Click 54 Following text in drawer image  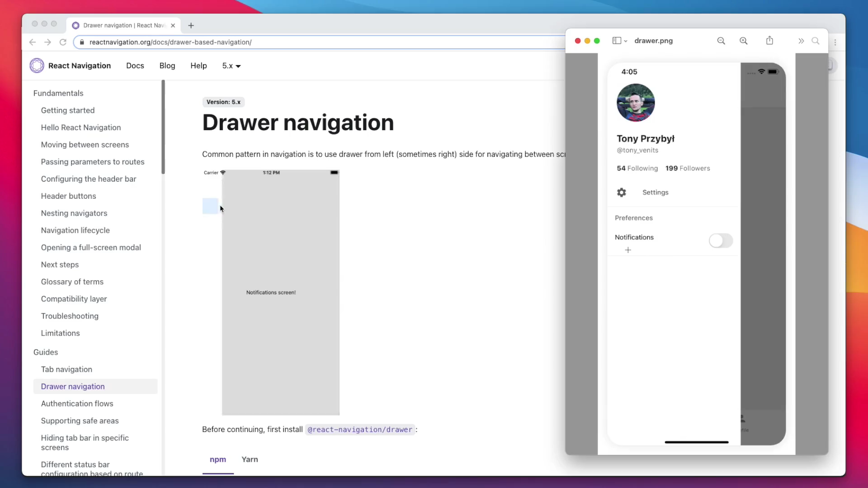click(x=637, y=169)
